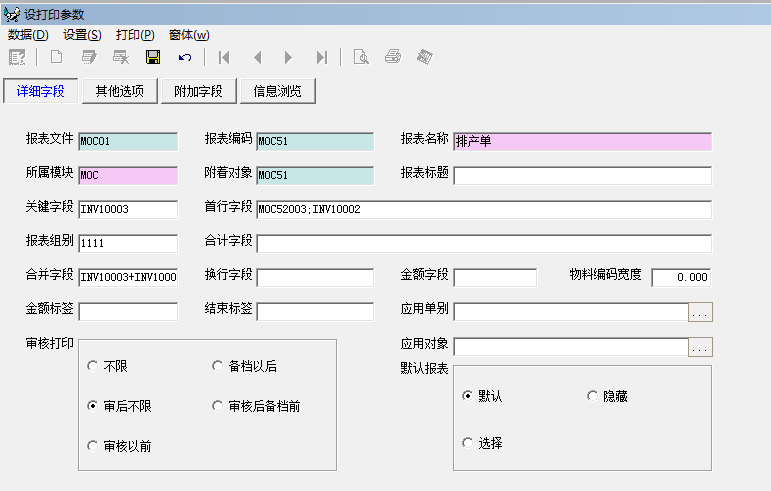Go to previous record arrow
The image size is (771, 491).
257,57
